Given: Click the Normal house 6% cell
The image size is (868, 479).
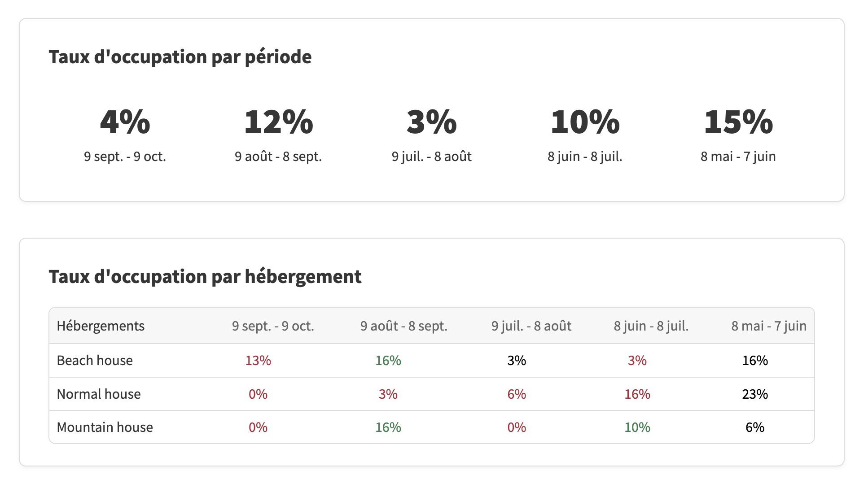Looking at the screenshot, I should (517, 394).
